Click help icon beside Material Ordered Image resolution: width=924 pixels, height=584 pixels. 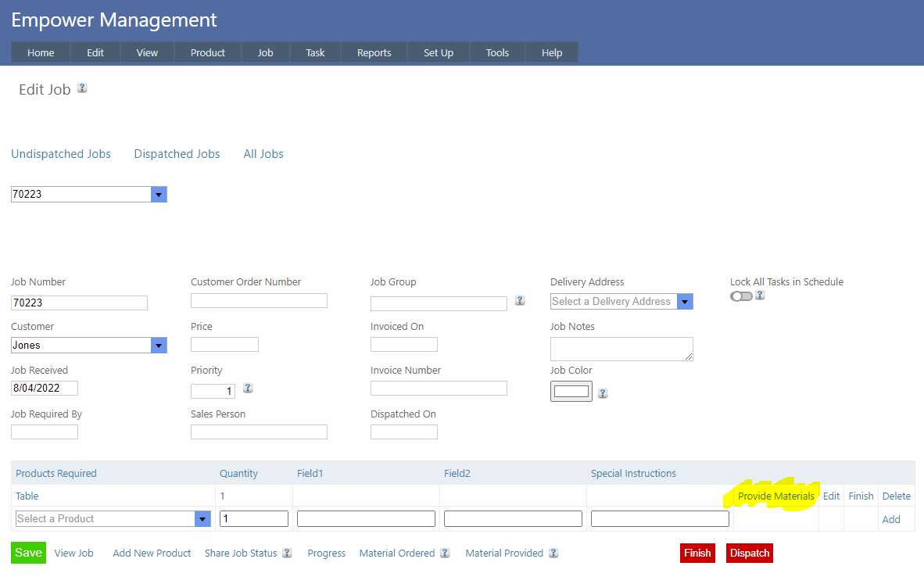pyautogui.click(x=445, y=553)
